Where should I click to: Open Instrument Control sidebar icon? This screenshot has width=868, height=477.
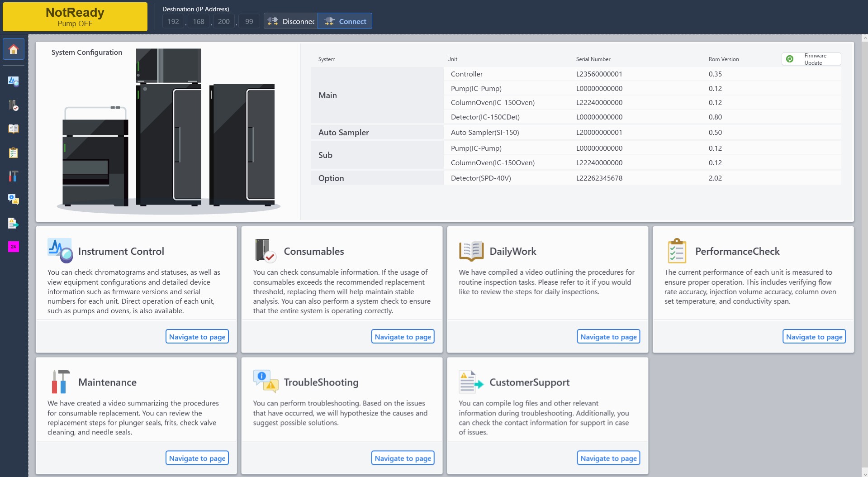(x=14, y=81)
